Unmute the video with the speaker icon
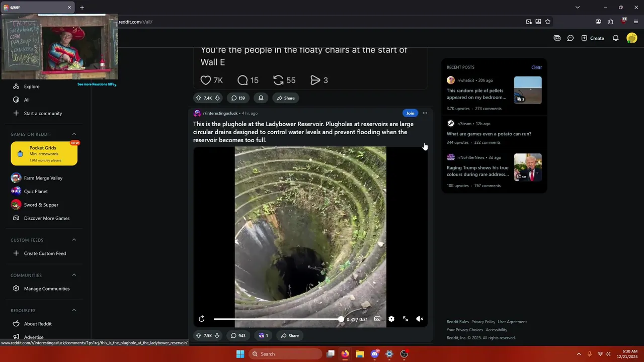 coord(420,319)
